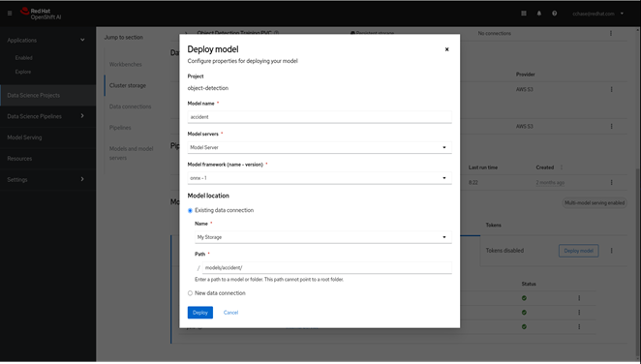Screen dimensions: 641x364
Task: Select Existing data connection radio button
Action: [190, 211]
